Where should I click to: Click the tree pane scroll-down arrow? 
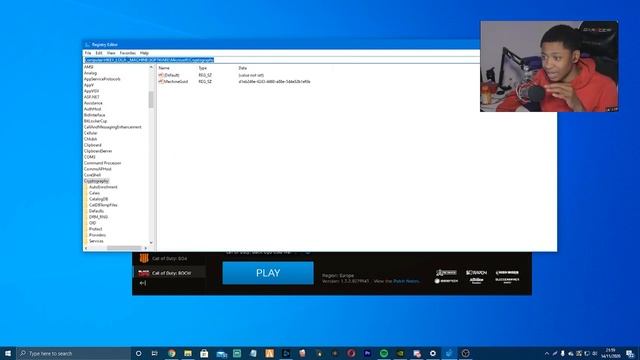151,243
